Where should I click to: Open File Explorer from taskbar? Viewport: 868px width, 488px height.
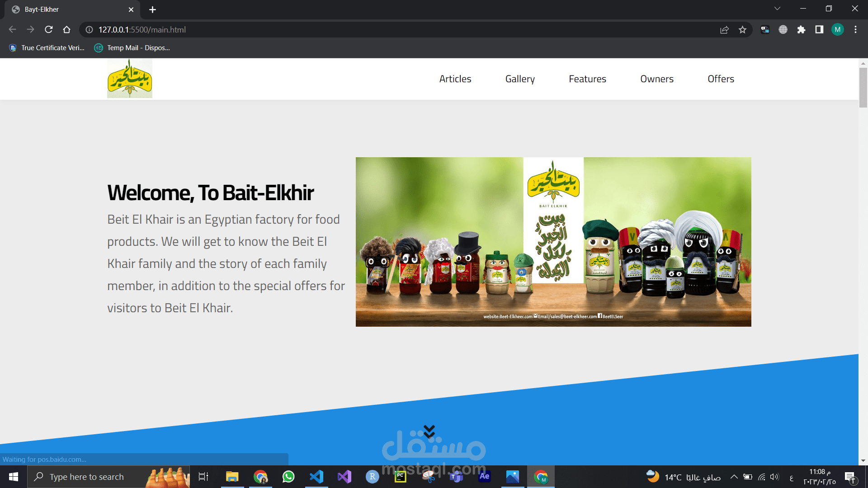232,477
